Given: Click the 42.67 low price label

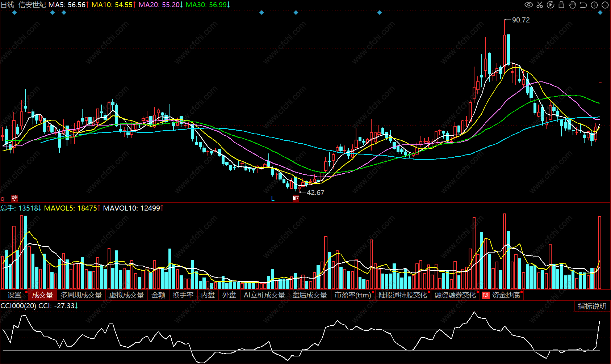Looking at the screenshot, I should pos(315,193).
